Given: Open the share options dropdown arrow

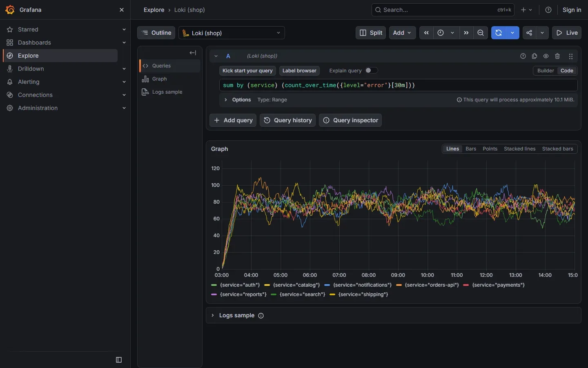Looking at the screenshot, I should click(542, 33).
